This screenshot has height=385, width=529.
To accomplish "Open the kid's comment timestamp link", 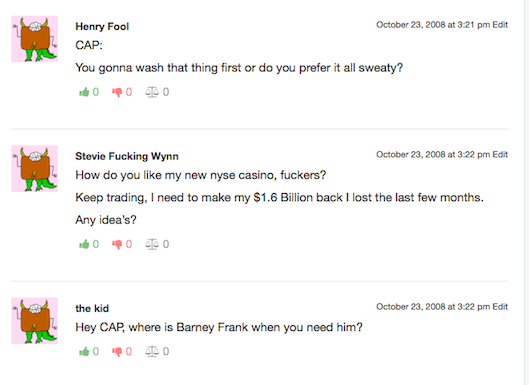I will click(x=433, y=306).
